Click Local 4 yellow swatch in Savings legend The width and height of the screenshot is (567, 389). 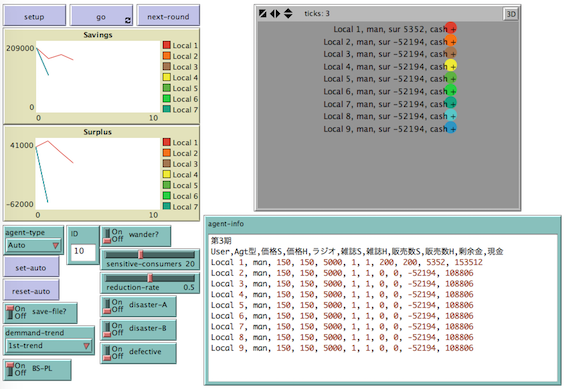pos(167,77)
